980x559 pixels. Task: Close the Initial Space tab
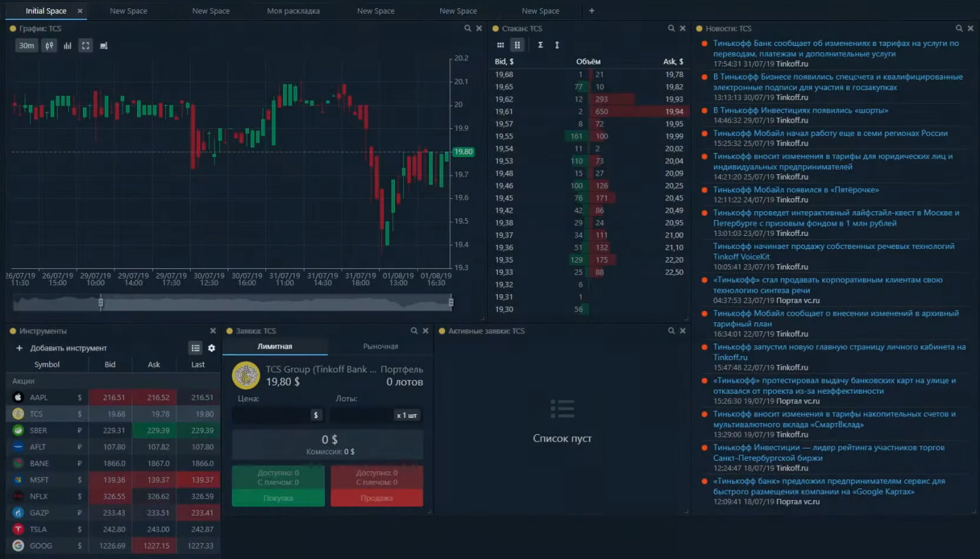pyautogui.click(x=80, y=11)
